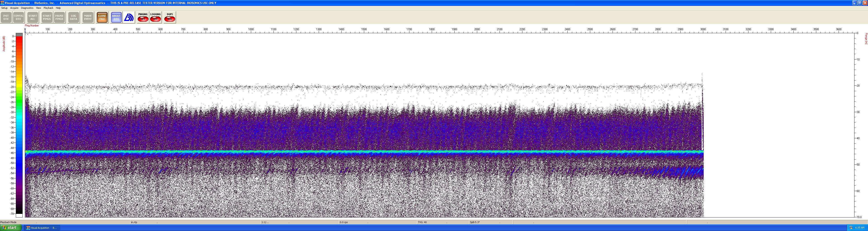Click ping 1000 on the ruler
Screen dimensions: 868x231
pos(251,30)
